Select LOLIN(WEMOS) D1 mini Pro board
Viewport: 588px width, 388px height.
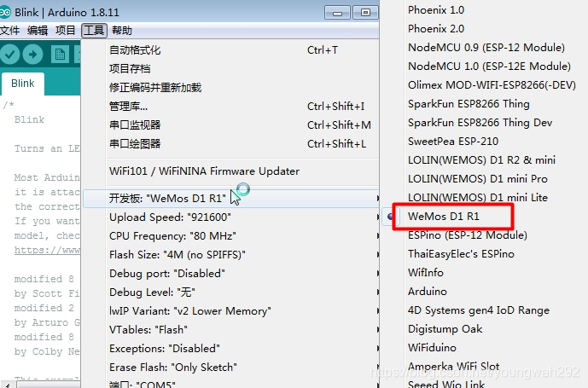tap(478, 179)
